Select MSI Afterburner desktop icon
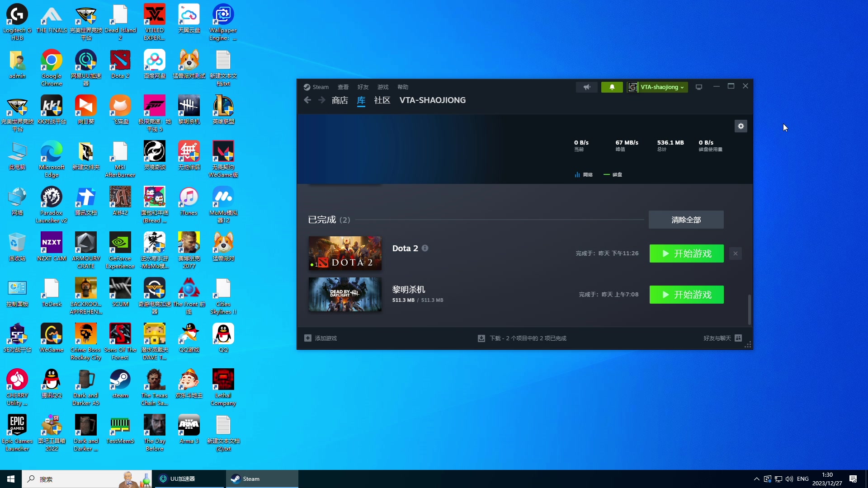 120,160
